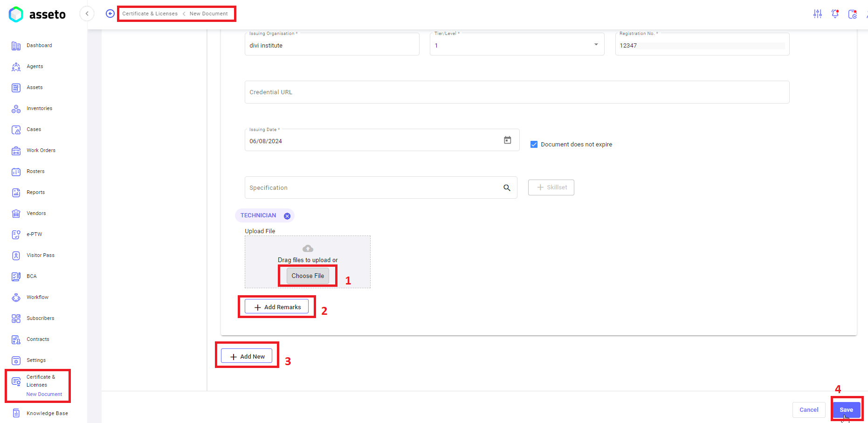The image size is (868, 423).
Task: Open the Dashboard sidebar icon
Action: (x=16, y=46)
